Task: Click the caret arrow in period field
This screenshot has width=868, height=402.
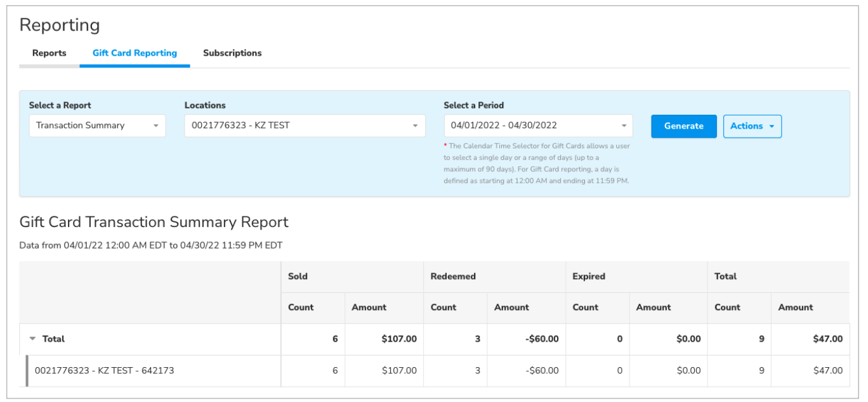Action: click(x=623, y=126)
